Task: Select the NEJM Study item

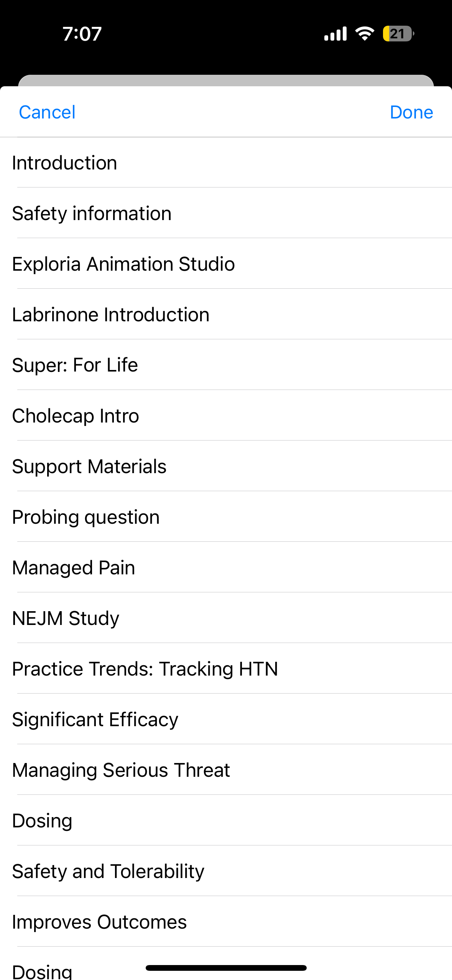Action: pyautogui.click(x=66, y=618)
